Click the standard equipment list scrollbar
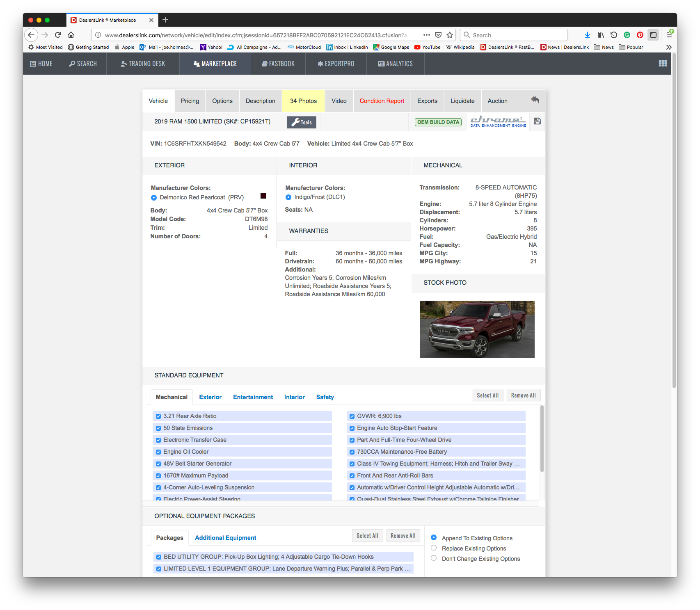Image resolution: width=700 pixels, height=610 pixels. (542, 439)
